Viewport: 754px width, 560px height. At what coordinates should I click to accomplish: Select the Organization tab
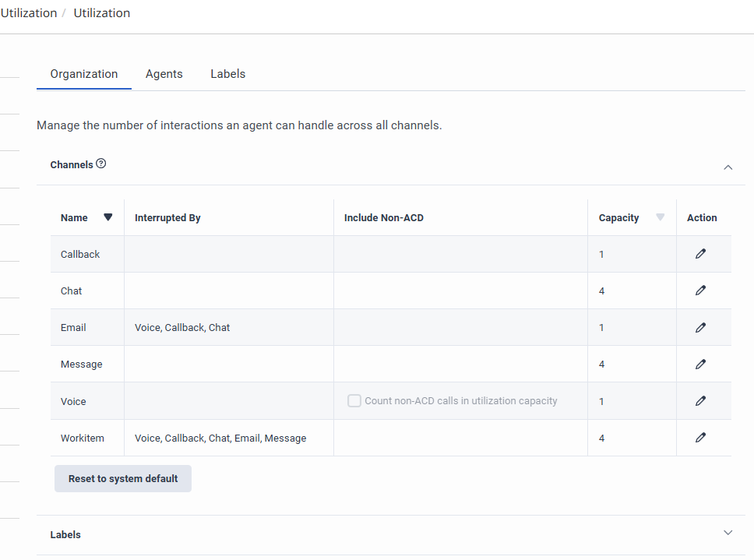click(84, 74)
